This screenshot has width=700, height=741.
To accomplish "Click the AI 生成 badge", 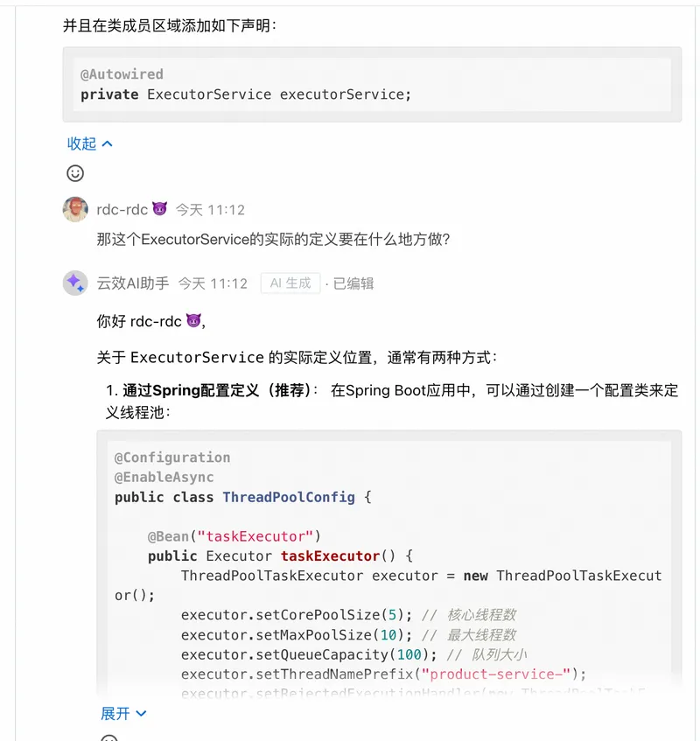I will (290, 283).
